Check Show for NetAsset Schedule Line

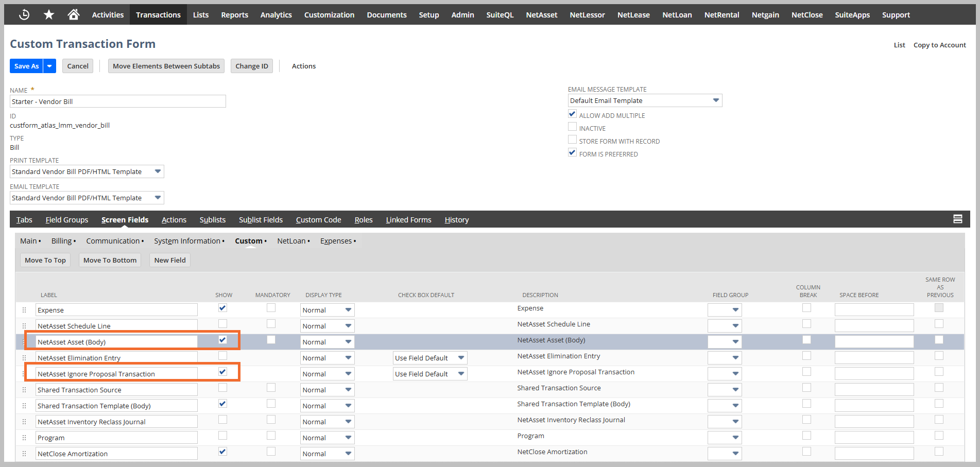[222, 324]
